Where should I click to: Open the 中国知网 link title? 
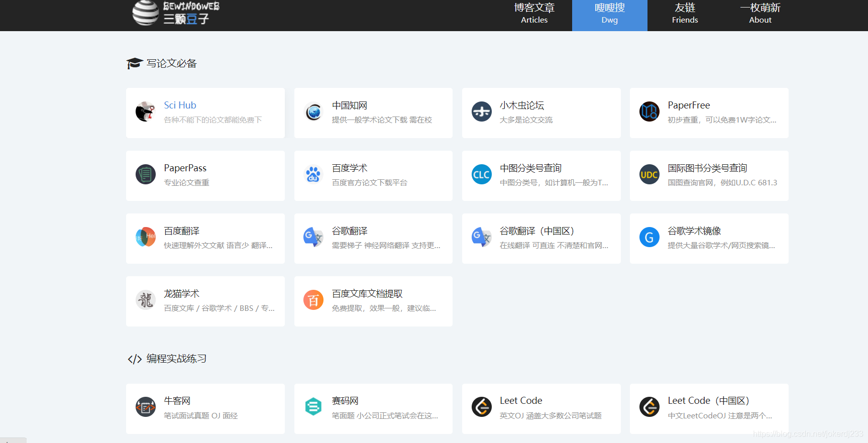point(350,105)
